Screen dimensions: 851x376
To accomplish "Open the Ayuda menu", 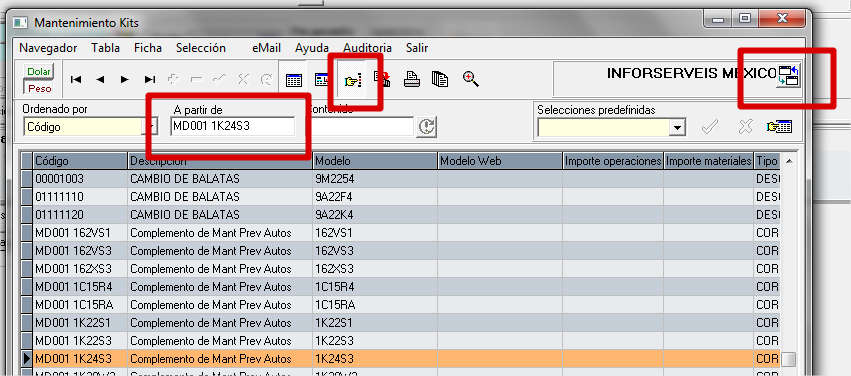I will 312,48.
